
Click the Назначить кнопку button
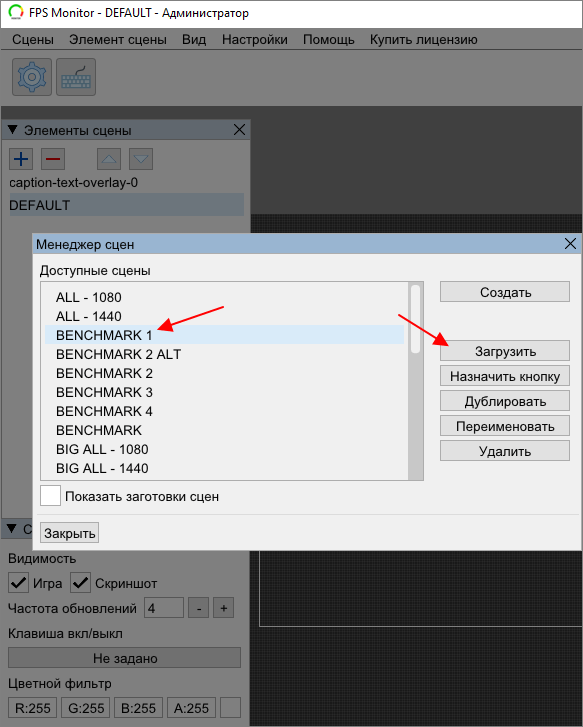(x=505, y=376)
